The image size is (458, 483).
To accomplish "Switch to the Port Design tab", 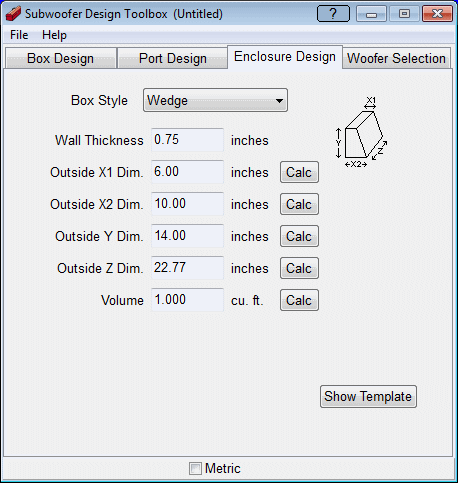I will pos(173,58).
